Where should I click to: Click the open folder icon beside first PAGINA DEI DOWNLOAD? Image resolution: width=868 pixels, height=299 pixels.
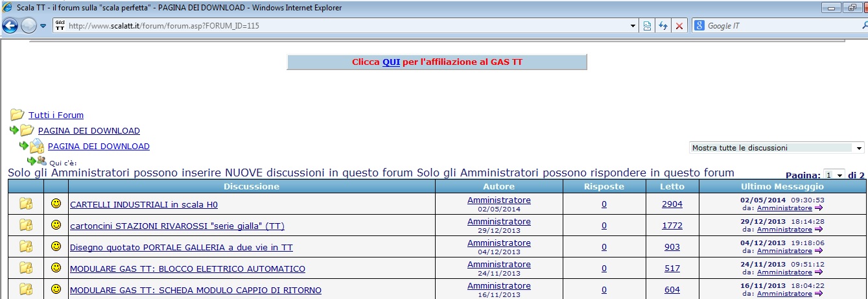27,130
